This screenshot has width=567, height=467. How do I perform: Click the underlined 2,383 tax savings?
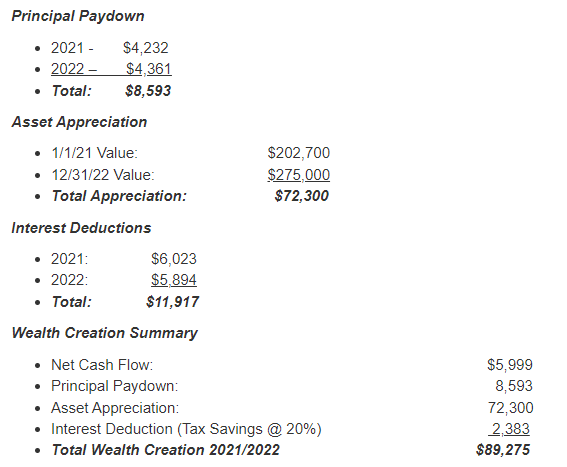(509, 429)
